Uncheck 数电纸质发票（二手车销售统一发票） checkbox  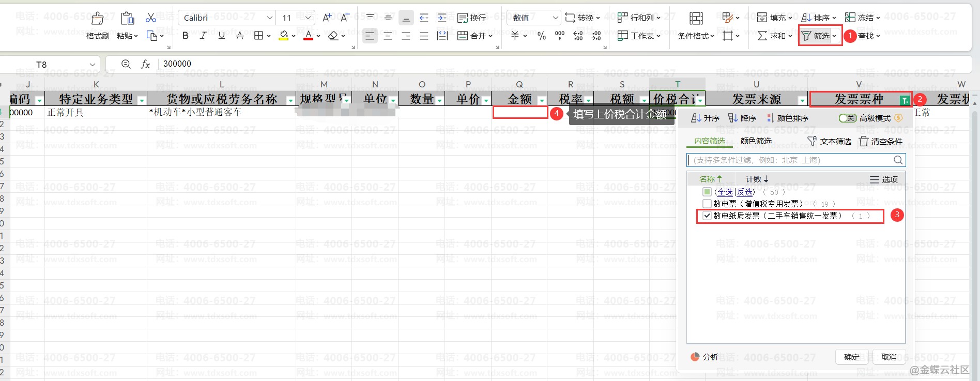(x=707, y=216)
